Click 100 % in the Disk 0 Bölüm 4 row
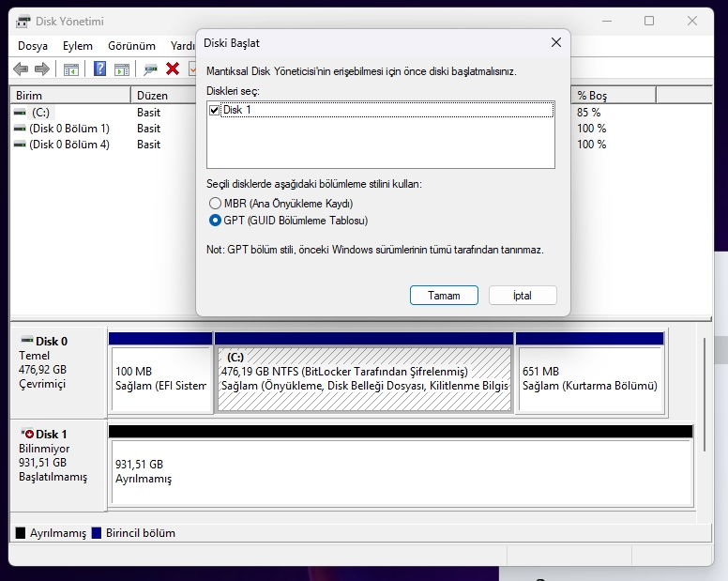This screenshot has height=581, width=728. 591,145
